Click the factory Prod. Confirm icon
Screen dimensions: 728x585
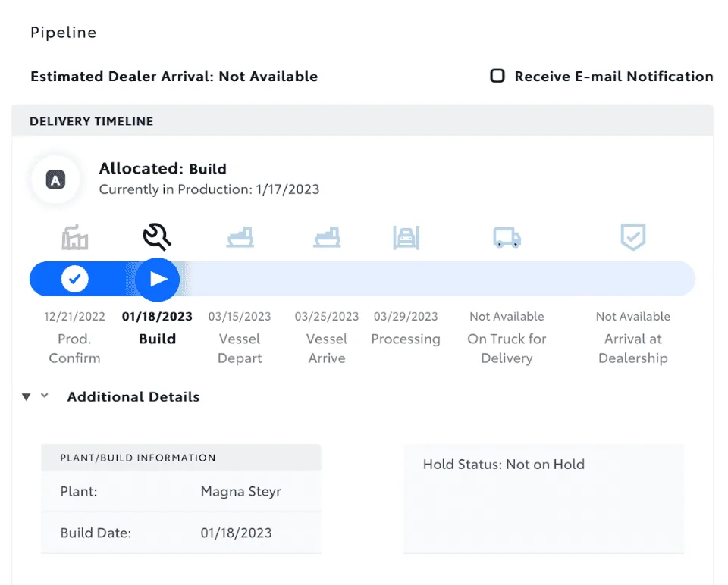75,237
